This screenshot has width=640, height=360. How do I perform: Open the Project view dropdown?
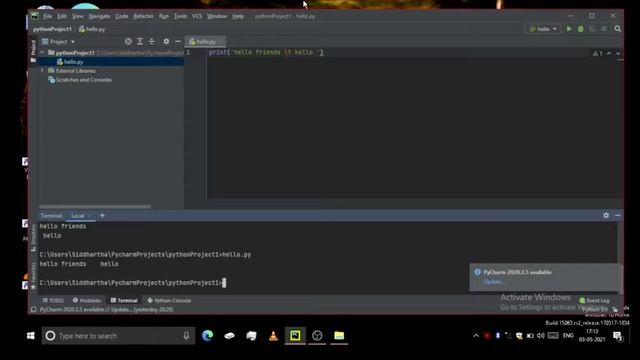58,42
